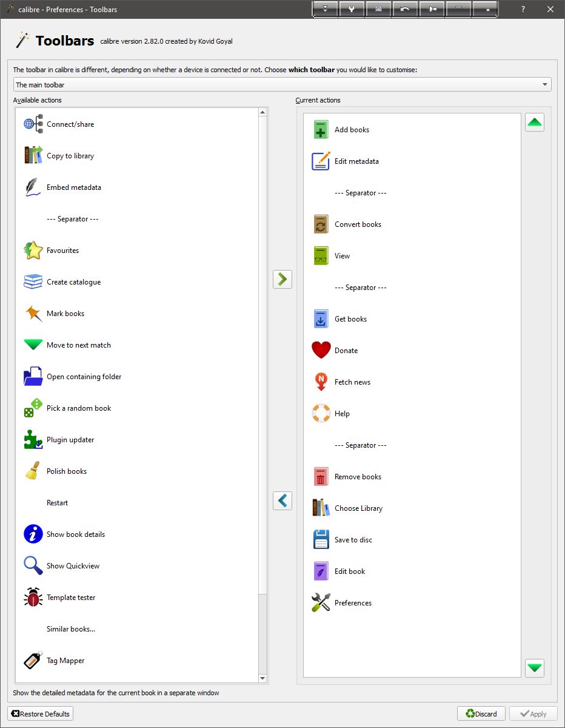The height and width of the screenshot is (728, 565).
Task: Move selected action up with green arrow
Action: tap(535, 123)
